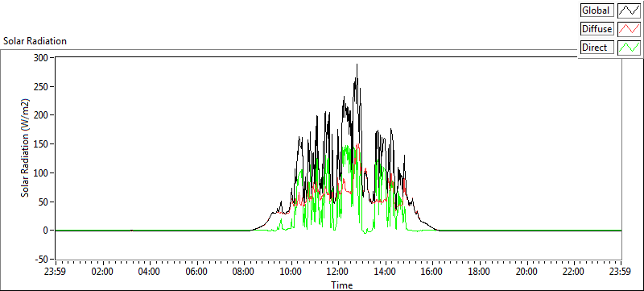Click the 10:00 time axis label
This screenshot has height=291, width=644.
[x=291, y=272]
